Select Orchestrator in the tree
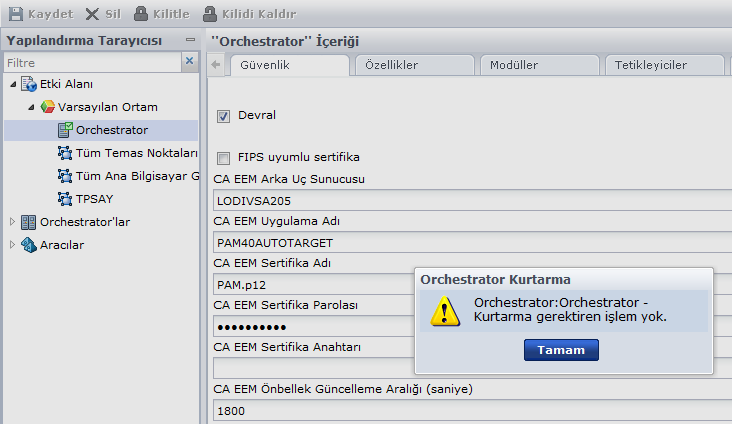This screenshot has width=732, height=424. (x=112, y=130)
